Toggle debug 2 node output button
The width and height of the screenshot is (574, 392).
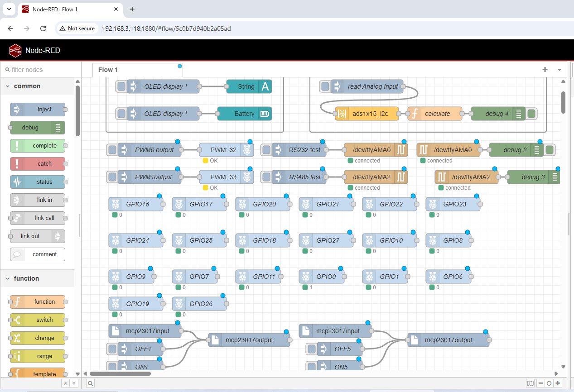tap(550, 150)
